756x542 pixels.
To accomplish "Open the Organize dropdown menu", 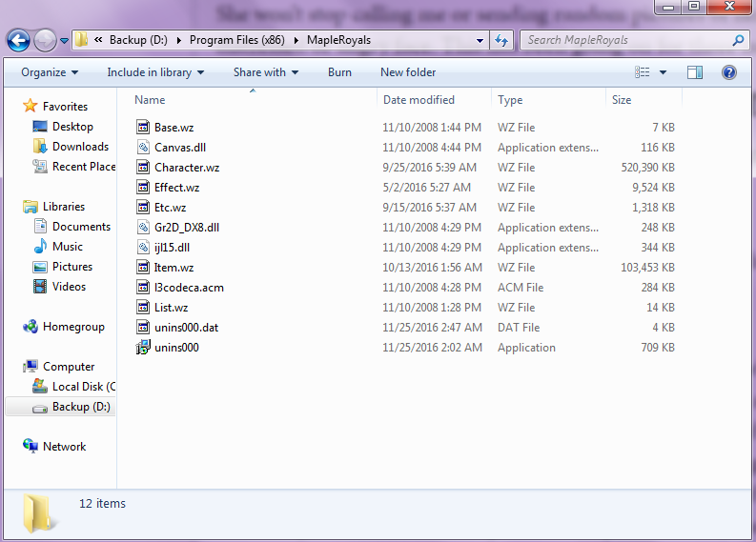I will (50, 72).
